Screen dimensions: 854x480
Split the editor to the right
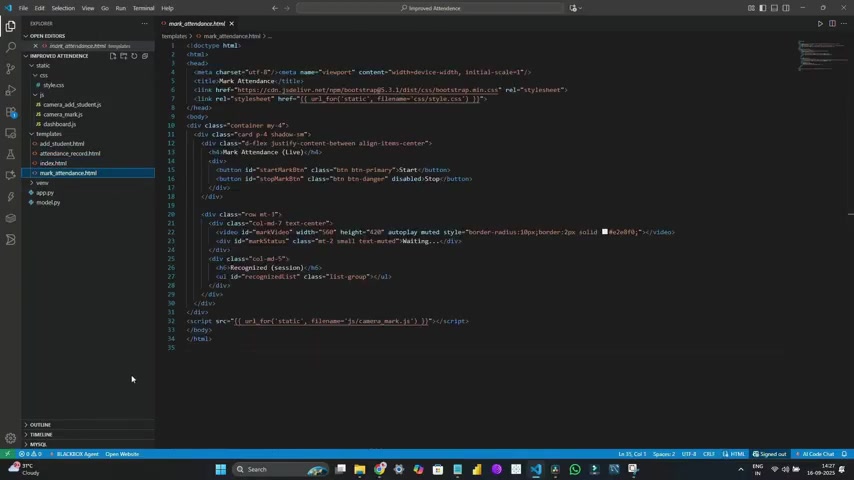[832, 23]
